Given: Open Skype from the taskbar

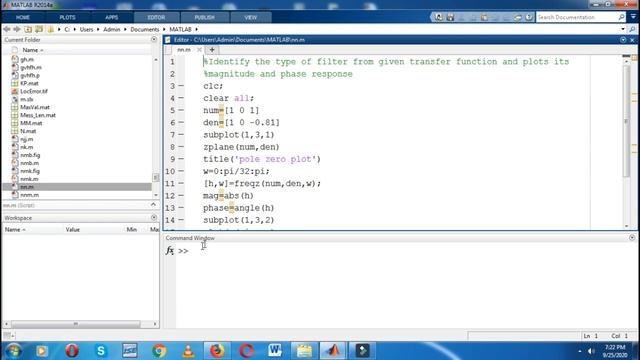Looking at the screenshot, I should click(x=100, y=351).
